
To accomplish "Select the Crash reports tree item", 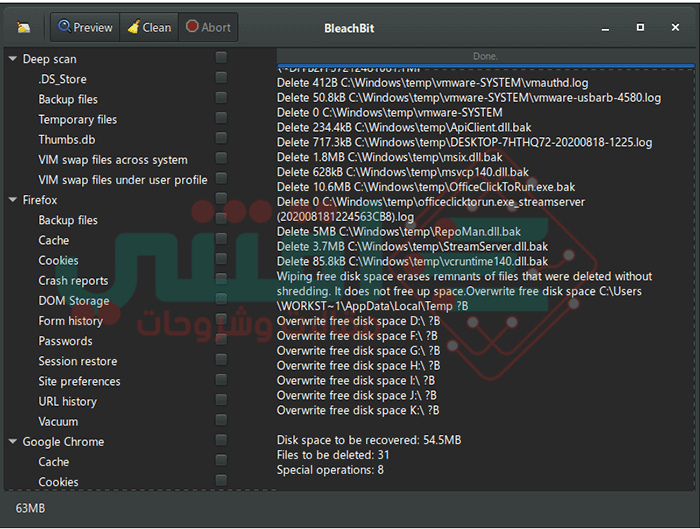I will click(x=73, y=281).
